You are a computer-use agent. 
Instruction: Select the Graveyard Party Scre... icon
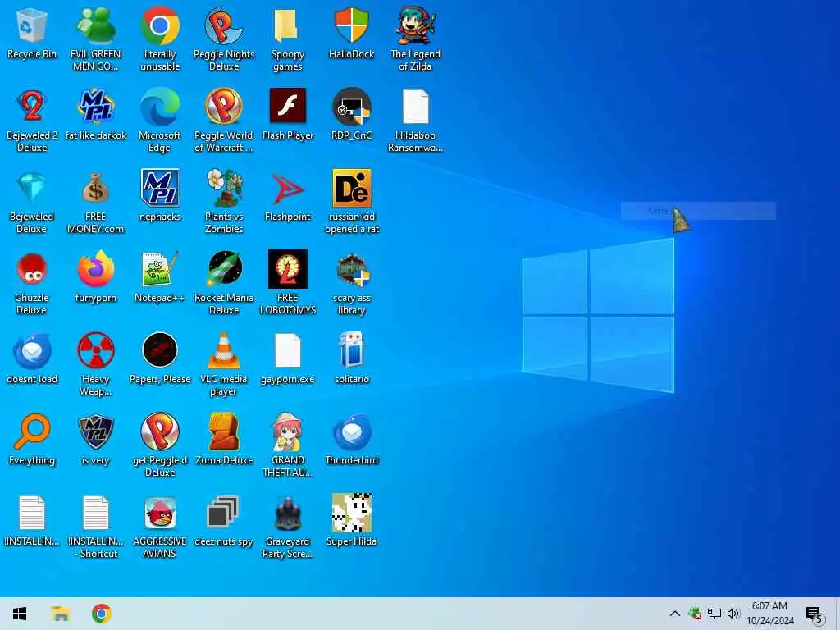click(x=288, y=514)
